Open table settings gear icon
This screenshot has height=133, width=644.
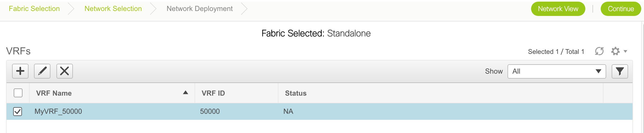(615, 51)
